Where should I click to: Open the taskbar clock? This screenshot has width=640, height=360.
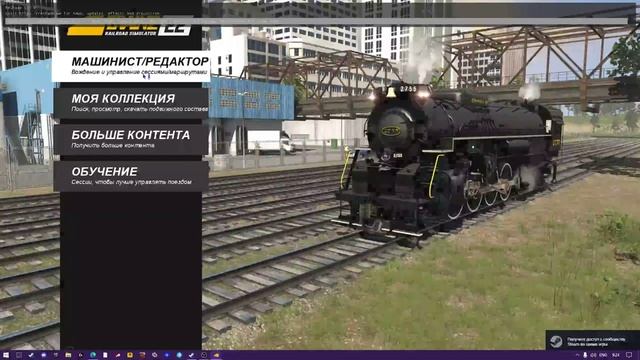(x=616, y=355)
